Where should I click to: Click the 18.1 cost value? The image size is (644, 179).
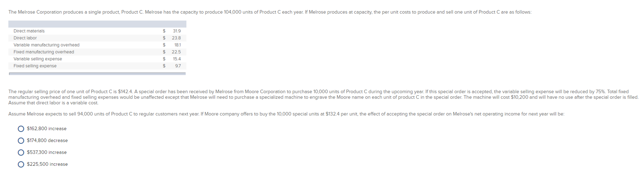(x=178, y=45)
